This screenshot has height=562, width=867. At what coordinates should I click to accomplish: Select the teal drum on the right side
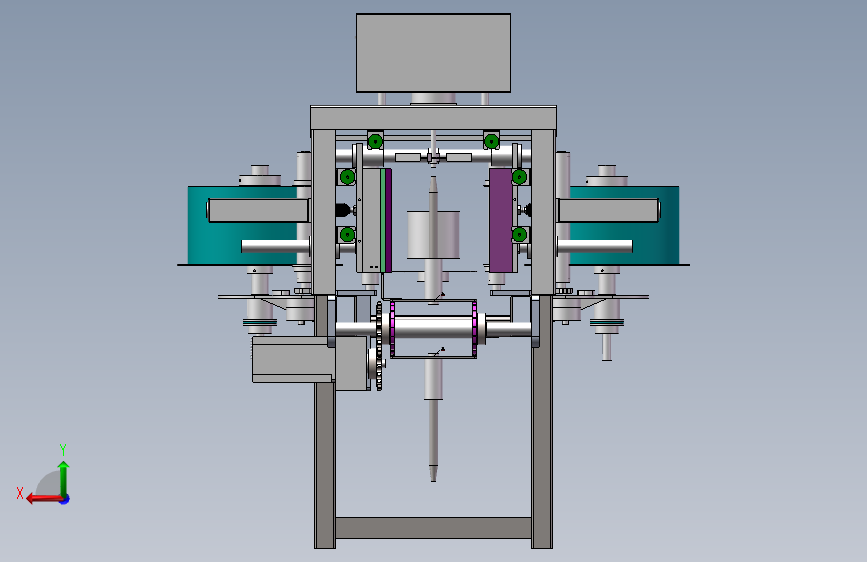tap(624, 225)
